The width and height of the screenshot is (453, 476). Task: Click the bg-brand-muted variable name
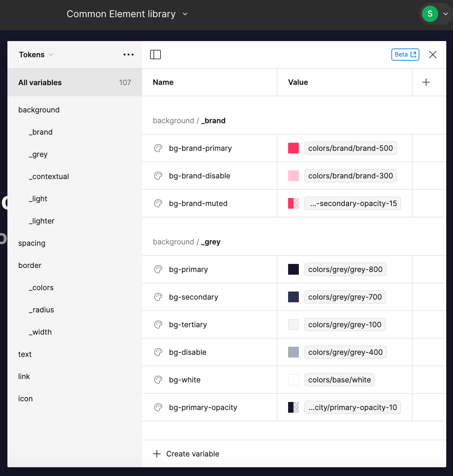coord(198,203)
